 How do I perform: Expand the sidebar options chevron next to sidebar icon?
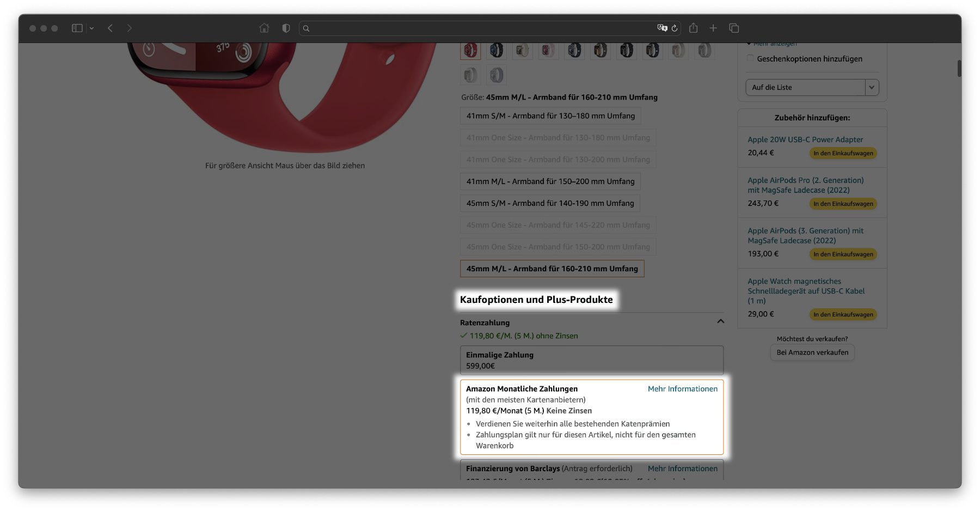point(91,28)
